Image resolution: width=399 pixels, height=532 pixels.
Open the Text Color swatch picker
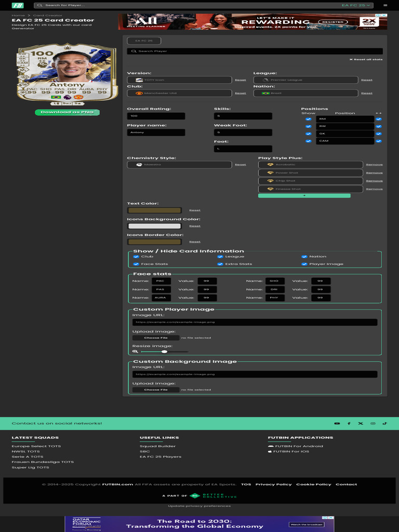coord(154,210)
